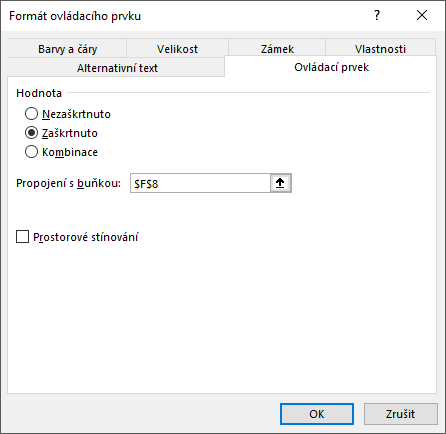
Task: Close the Formát ovládacího prvku dialog
Action: point(422,15)
